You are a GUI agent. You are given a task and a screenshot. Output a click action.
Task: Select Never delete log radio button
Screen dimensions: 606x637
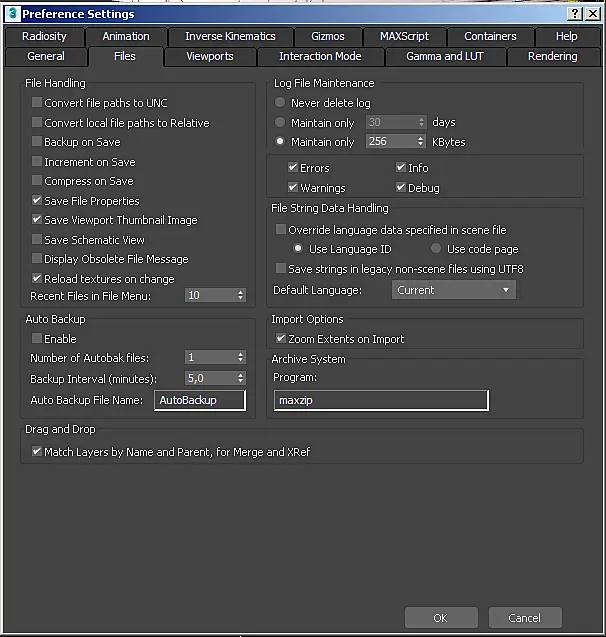point(280,102)
